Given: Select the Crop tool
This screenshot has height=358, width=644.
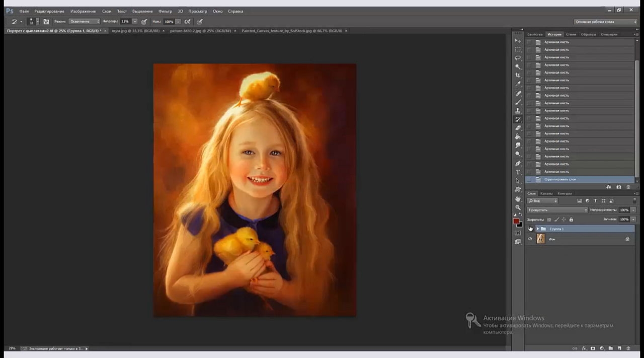Looking at the screenshot, I should pyautogui.click(x=518, y=75).
